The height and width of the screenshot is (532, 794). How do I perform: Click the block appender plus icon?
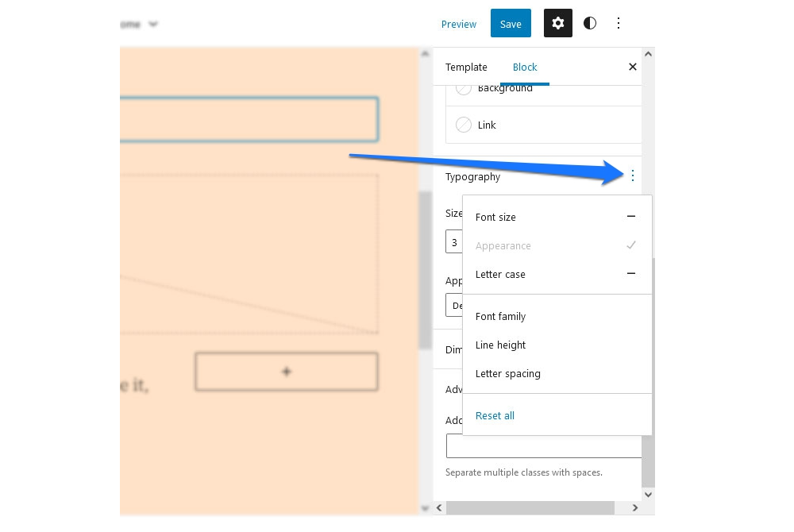coord(286,371)
